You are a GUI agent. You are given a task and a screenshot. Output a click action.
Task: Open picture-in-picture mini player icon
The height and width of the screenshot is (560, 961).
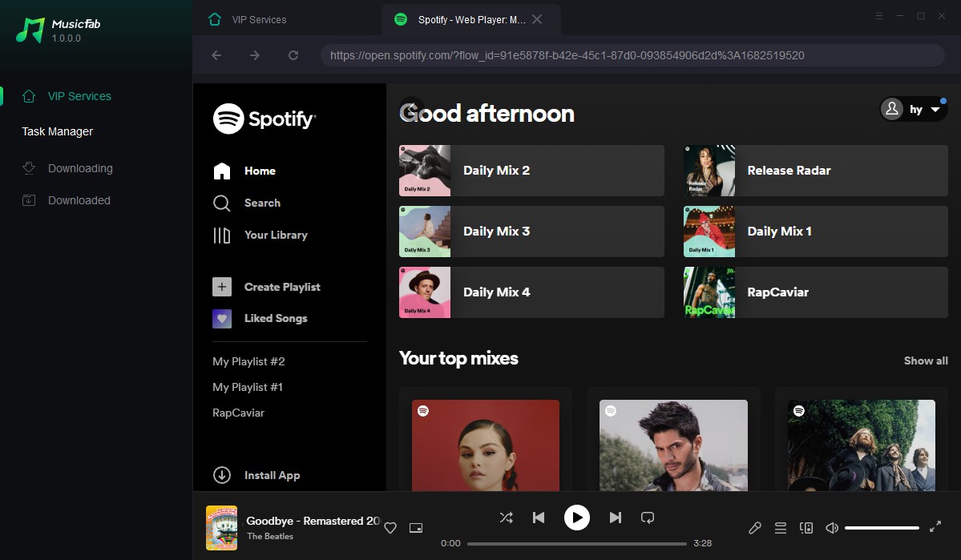pos(416,527)
